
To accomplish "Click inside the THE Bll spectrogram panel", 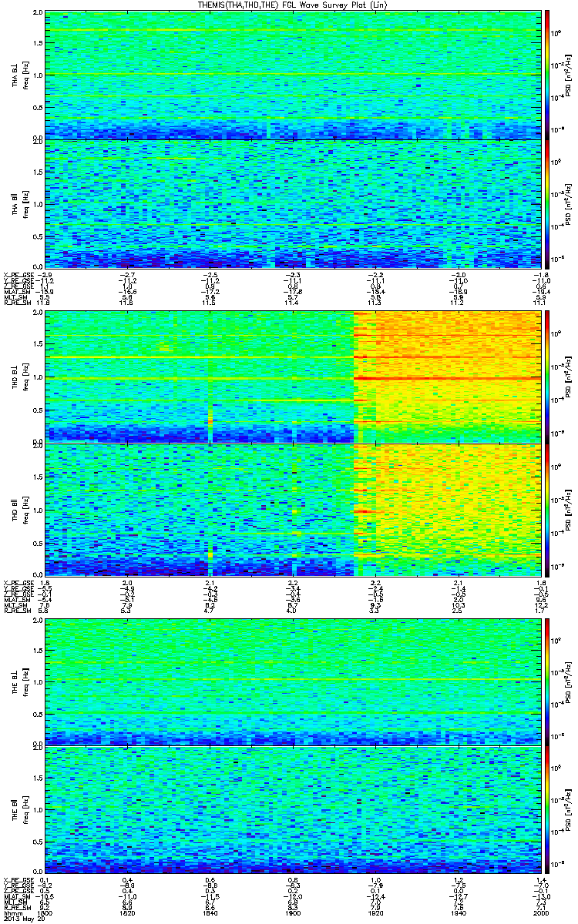I will point(293,809).
